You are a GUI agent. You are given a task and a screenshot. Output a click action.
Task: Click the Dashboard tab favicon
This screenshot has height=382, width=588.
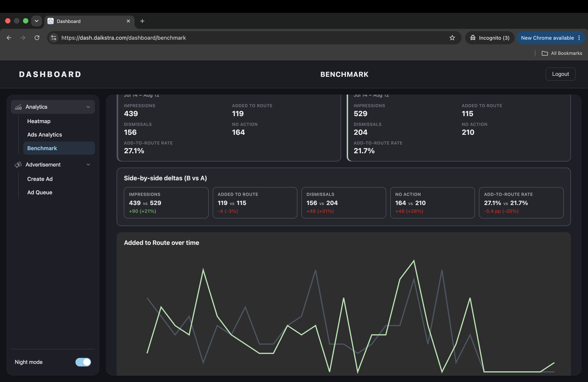[x=51, y=21]
